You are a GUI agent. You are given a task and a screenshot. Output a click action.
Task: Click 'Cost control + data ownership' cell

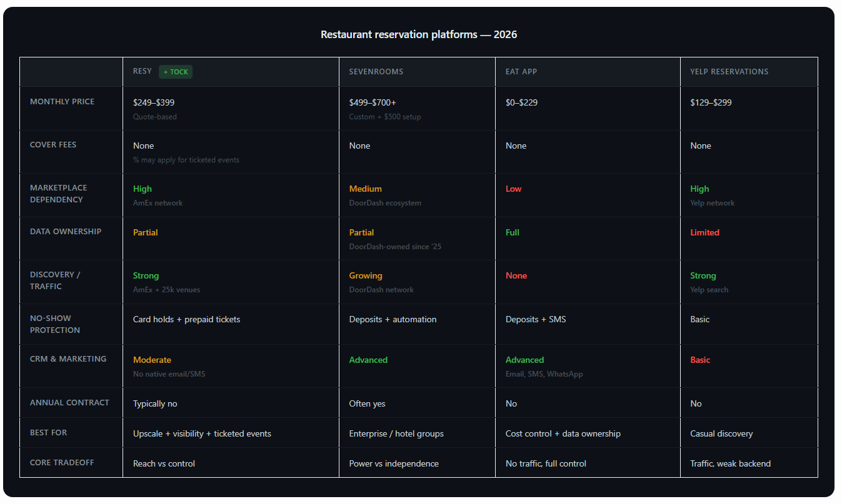(x=563, y=433)
